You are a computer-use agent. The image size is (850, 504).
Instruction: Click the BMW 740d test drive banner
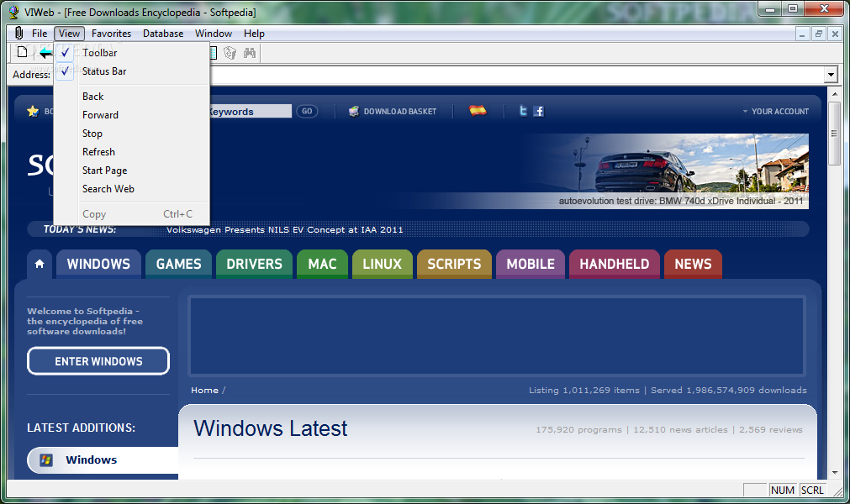[x=665, y=171]
